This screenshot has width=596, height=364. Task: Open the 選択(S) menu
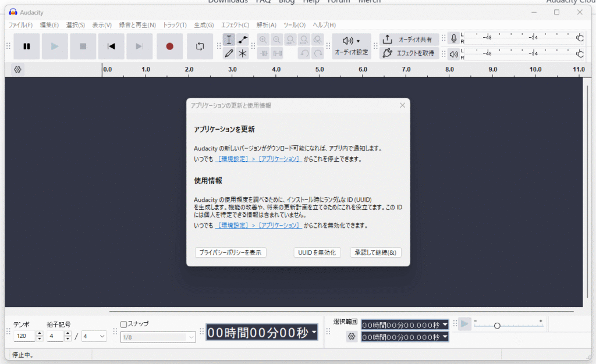tap(75, 25)
